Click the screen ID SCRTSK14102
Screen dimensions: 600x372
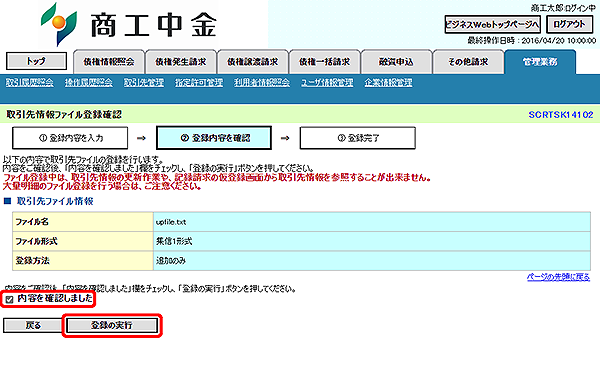[561, 115]
